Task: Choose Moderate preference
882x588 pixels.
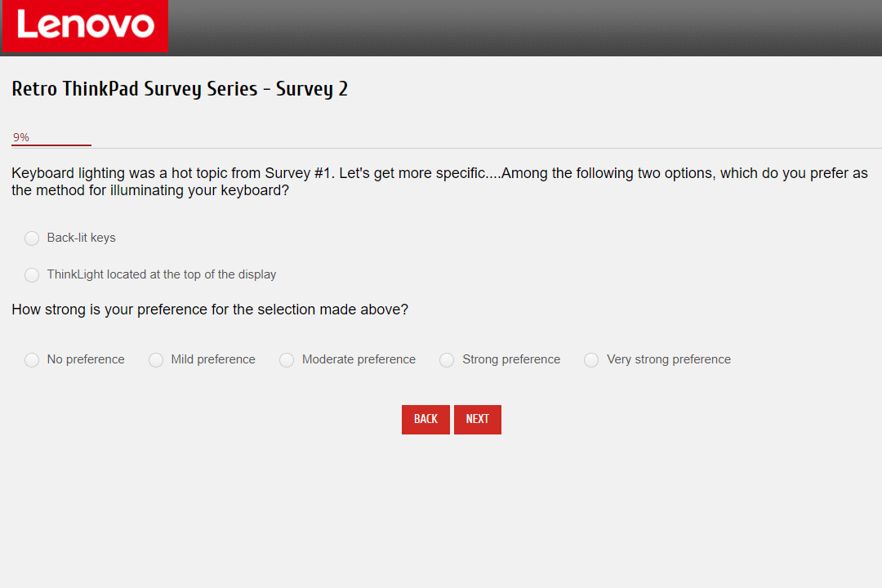Action: [x=287, y=359]
